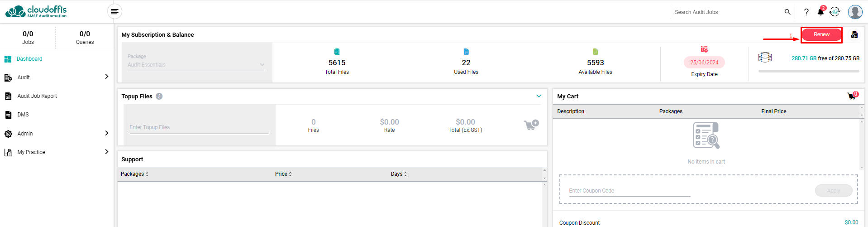Click the Apply coupon button
Image resolution: width=868 pixels, height=227 pixels.
tap(834, 191)
